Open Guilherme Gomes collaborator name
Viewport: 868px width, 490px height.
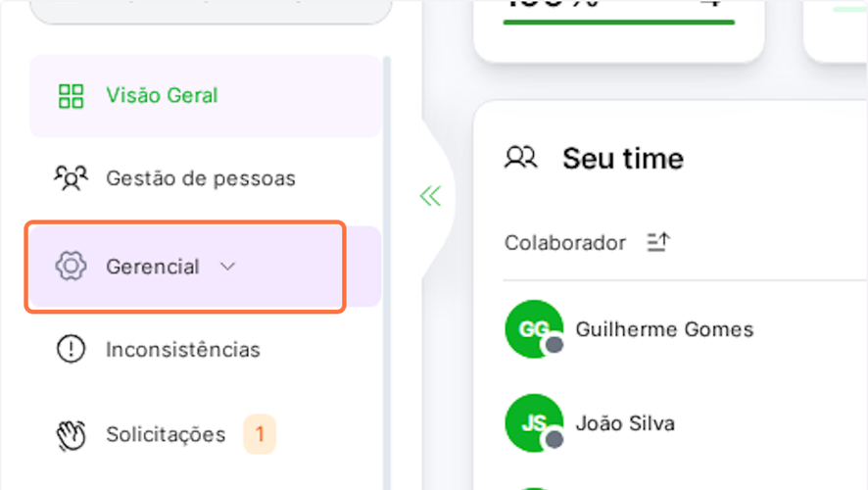point(664,329)
